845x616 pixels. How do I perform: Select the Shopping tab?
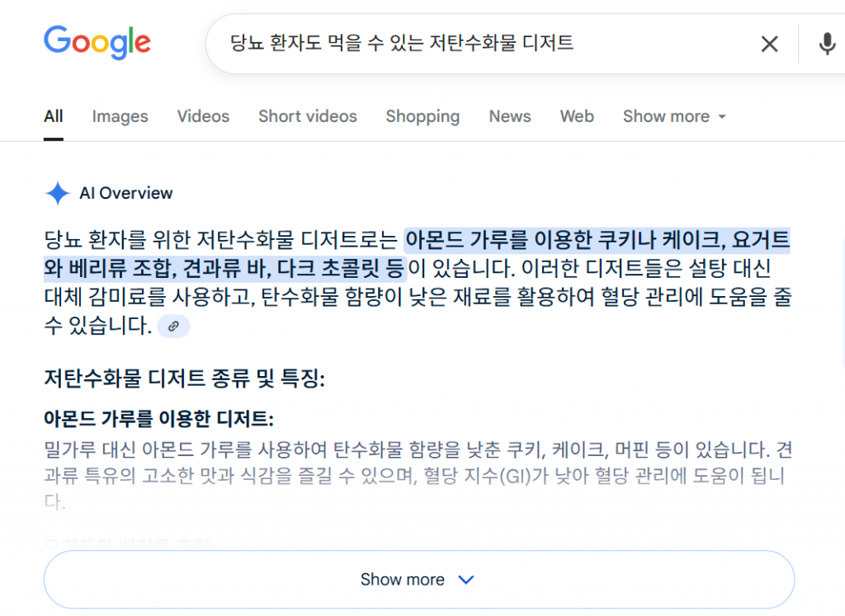coord(422,116)
